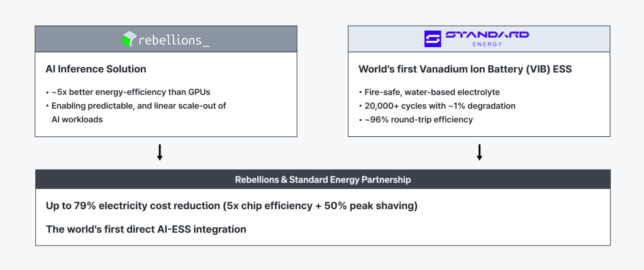Select the "AI Inference Solution" heading
Image resolution: width=644 pixels, height=270 pixels.
click(x=96, y=69)
